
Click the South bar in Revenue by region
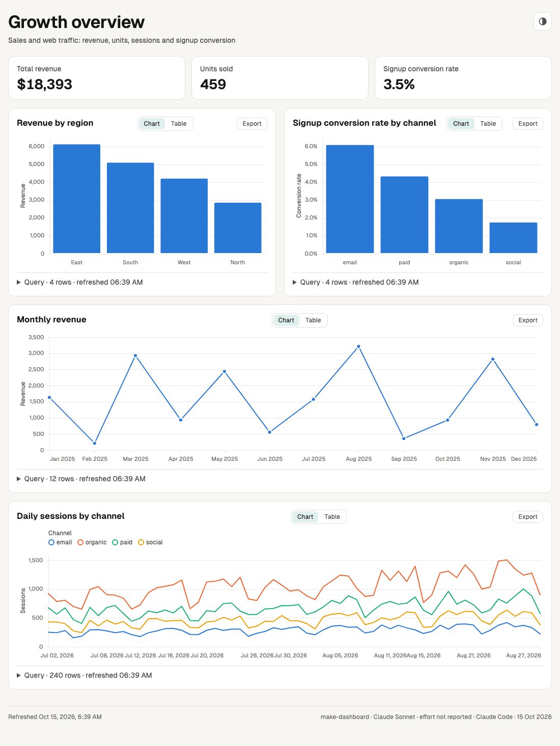(x=130, y=208)
